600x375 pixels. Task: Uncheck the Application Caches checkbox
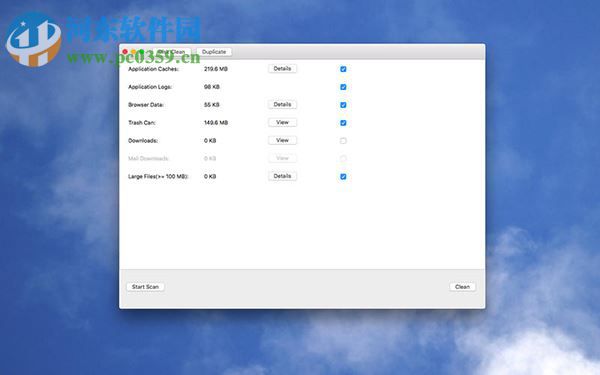tap(343, 69)
